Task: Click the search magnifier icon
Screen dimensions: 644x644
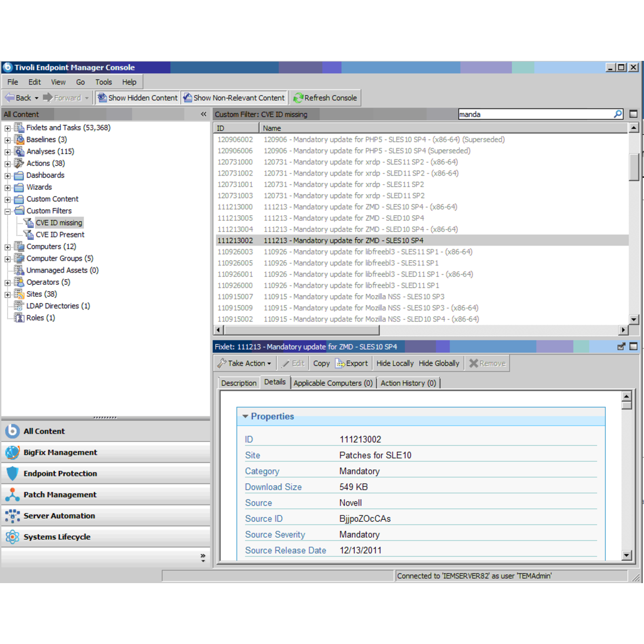Action: coord(618,114)
